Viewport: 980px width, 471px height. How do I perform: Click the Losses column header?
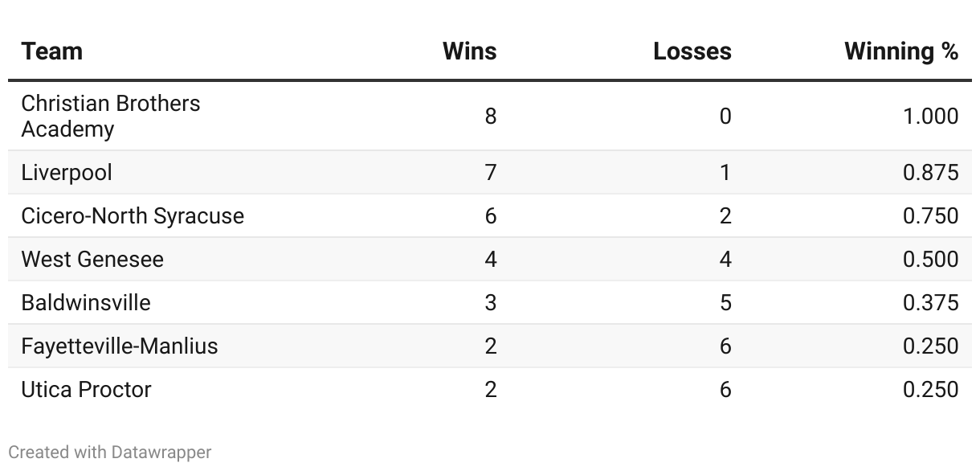pyautogui.click(x=692, y=51)
